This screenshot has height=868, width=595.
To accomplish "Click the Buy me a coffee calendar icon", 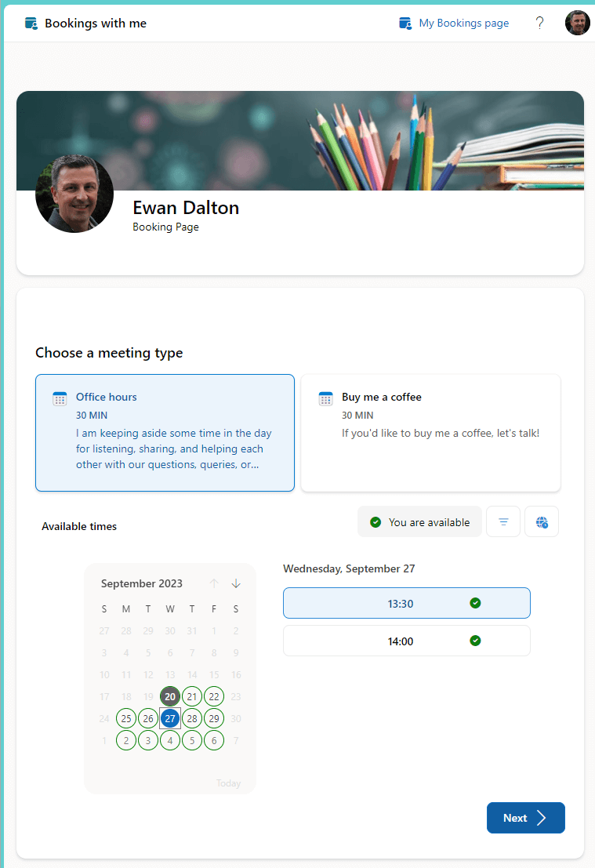I will 325,398.
